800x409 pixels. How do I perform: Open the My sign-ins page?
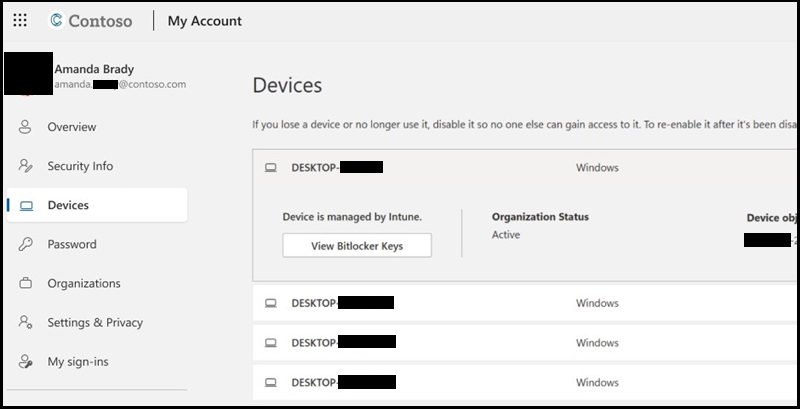(80, 361)
